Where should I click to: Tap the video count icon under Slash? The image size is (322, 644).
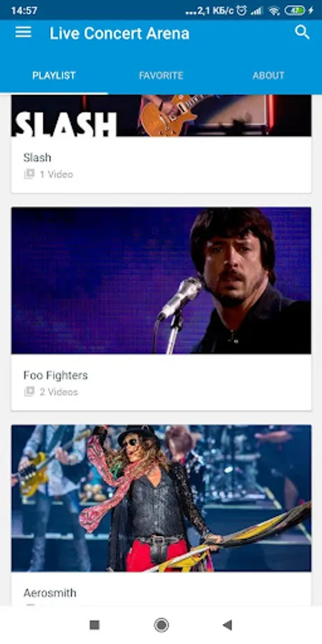tap(29, 174)
